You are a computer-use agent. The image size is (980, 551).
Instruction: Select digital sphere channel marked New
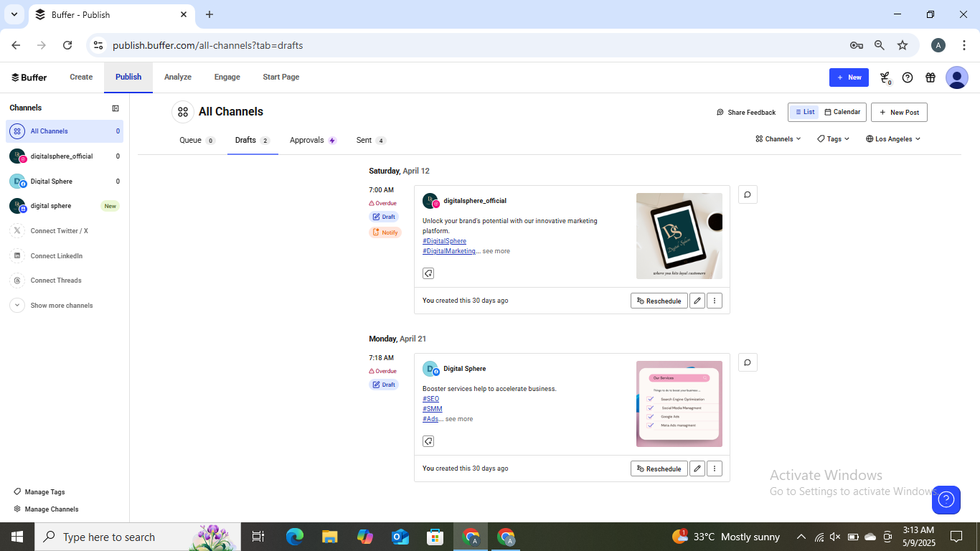(65, 206)
